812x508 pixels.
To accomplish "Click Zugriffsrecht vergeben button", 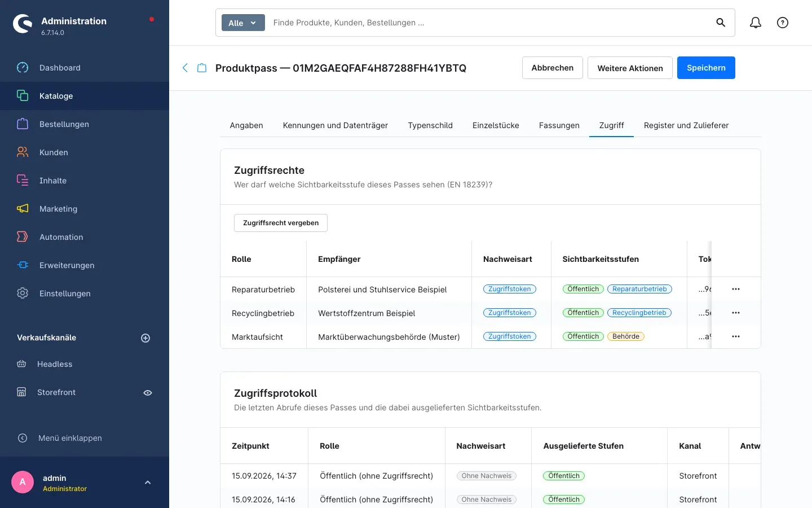I will [281, 223].
